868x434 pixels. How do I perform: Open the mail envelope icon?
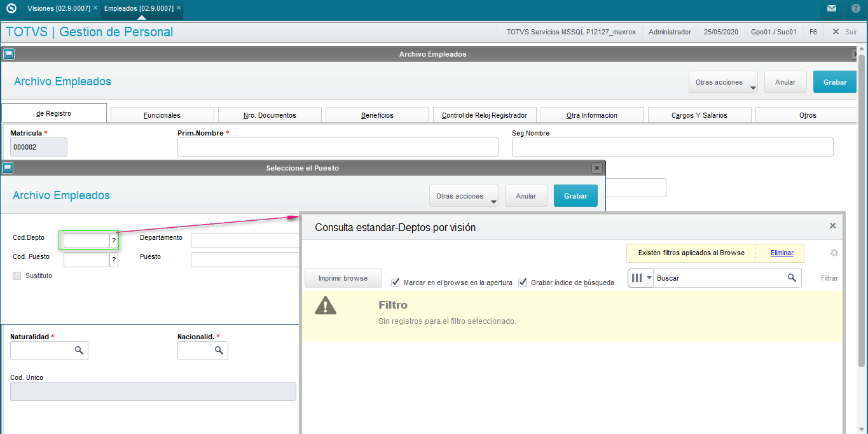pyautogui.click(x=832, y=8)
